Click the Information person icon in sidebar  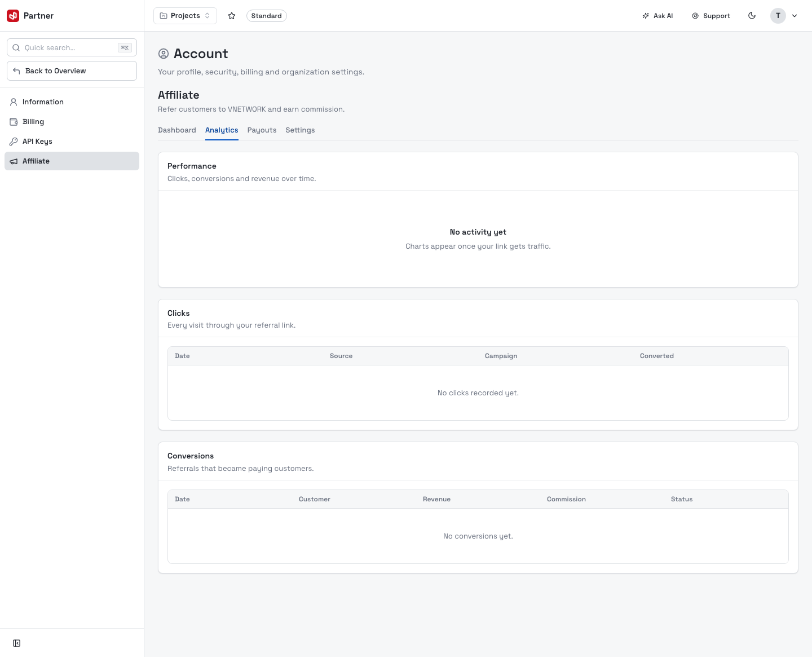coord(14,102)
